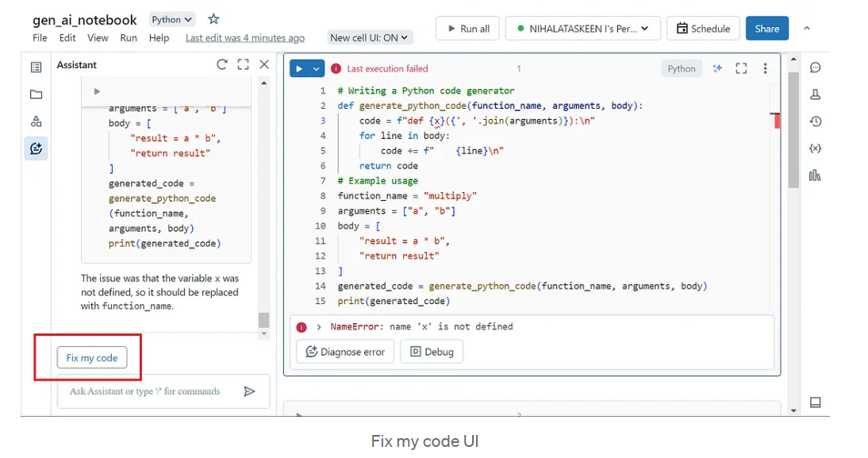Toggle the bottom panel layout icon
The height and width of the screenshot is (458, 868).
tap(815, 402)
